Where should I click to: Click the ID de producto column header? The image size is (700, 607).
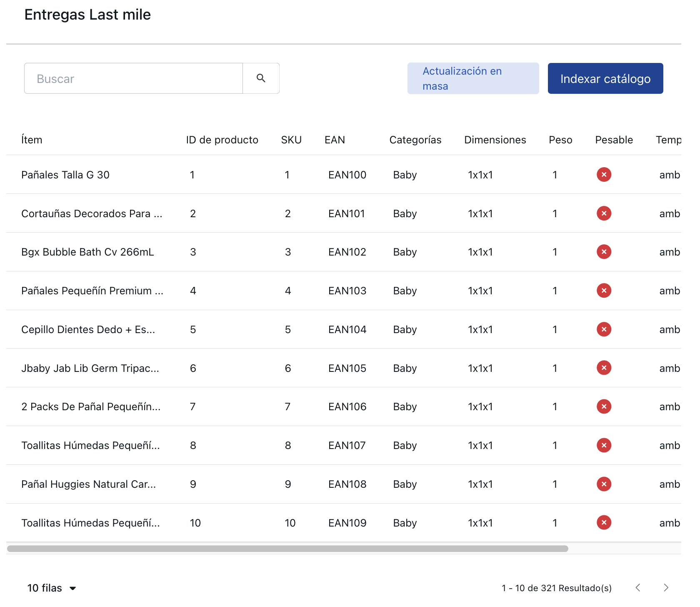(222, 140)
